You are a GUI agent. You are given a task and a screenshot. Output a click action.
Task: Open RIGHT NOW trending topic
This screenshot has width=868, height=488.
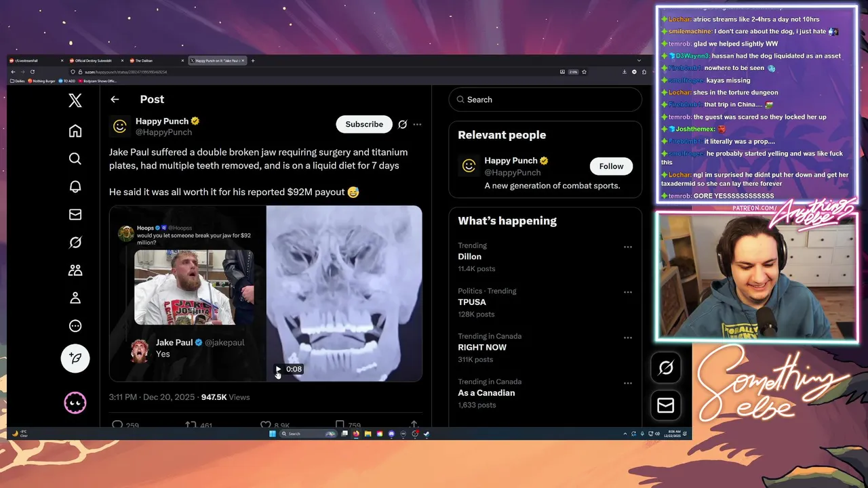pyautogui.click(x=482, y=348)
